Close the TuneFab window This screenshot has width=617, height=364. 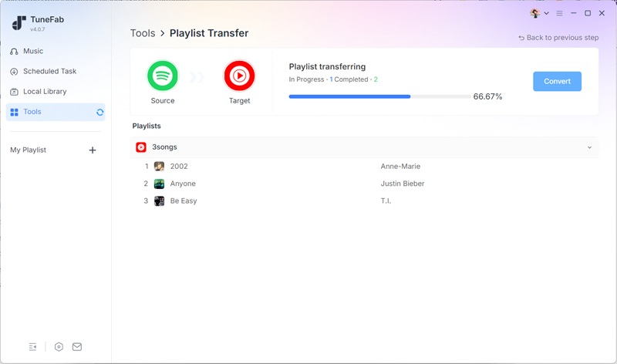tap(602, 13)
